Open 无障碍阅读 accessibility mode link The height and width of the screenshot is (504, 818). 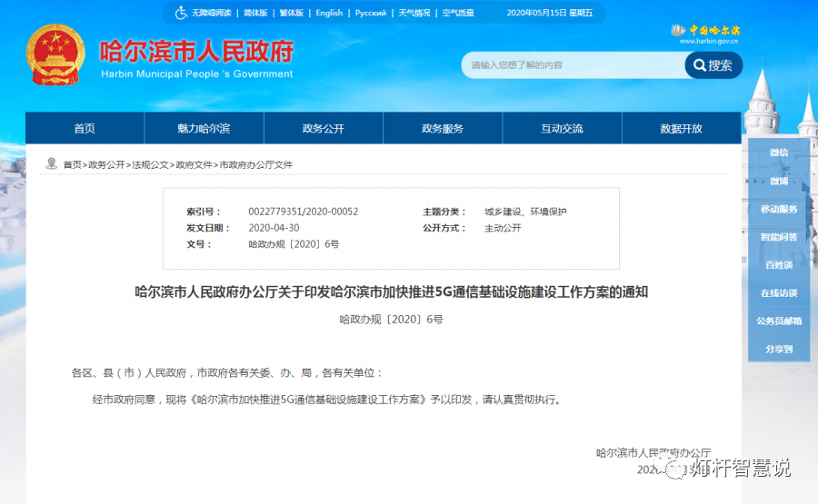(211, 13)
